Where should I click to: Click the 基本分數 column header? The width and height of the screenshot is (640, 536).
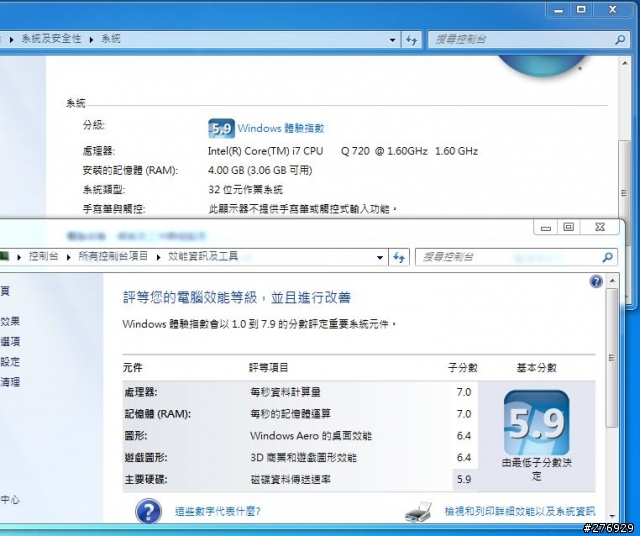pos(536,368)
